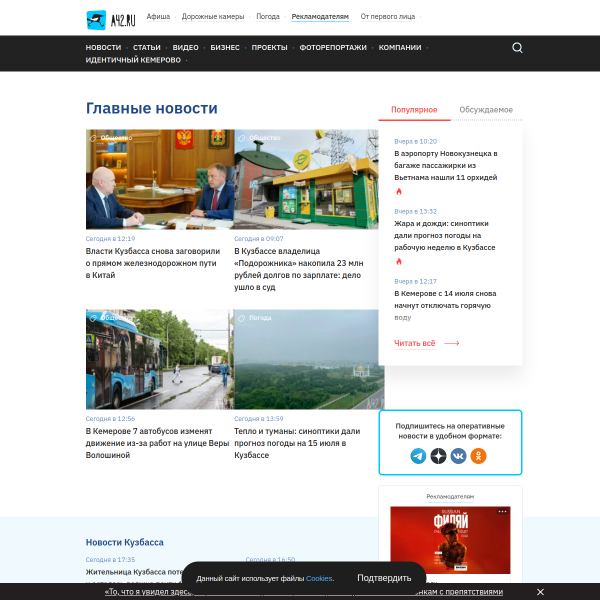600x600 pixels.
Task: Open popular story about 11 orchids
Action: tap(446, 165)
